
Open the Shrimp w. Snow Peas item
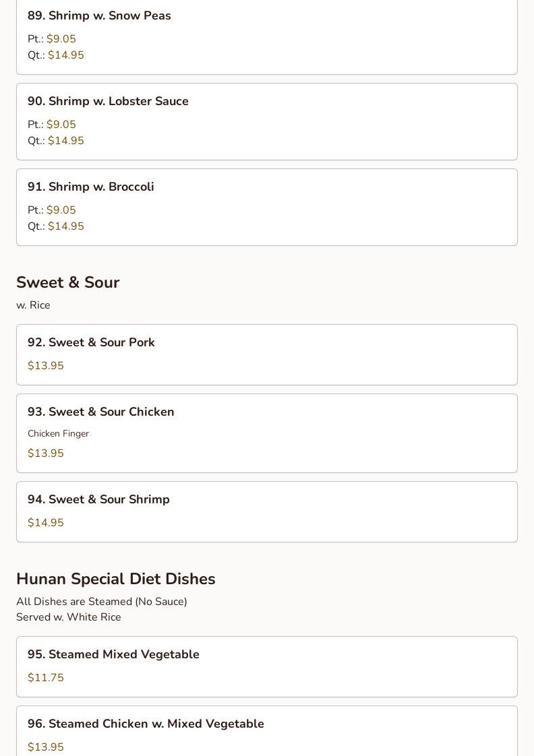99,15
